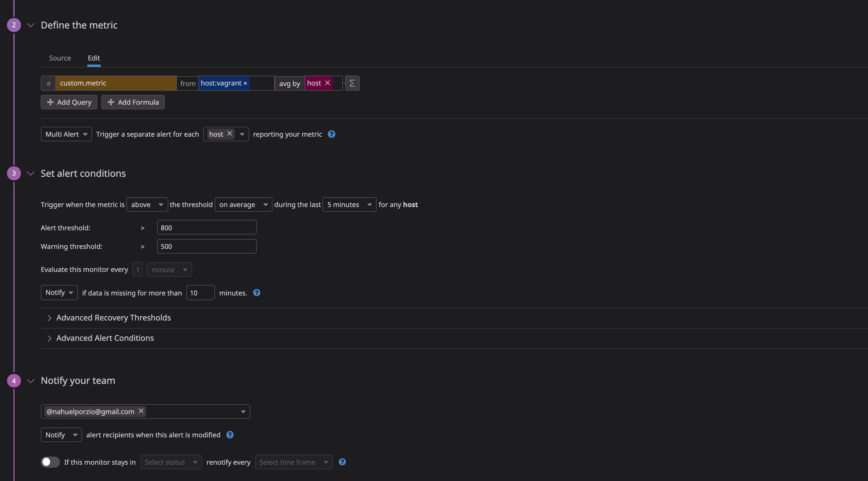
Task: Click the evaluation interval number field
Action: click(137, 270)
